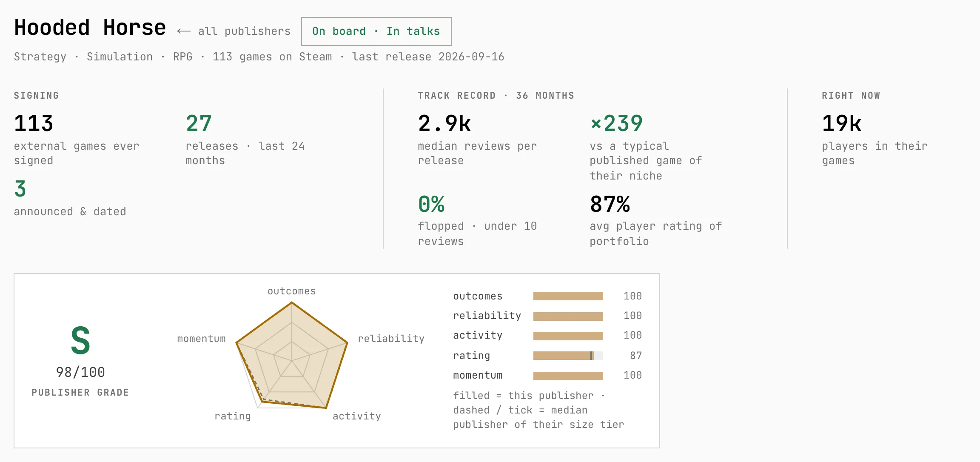Click the large 'S' publisher grade letter

(x=80, y=340)
